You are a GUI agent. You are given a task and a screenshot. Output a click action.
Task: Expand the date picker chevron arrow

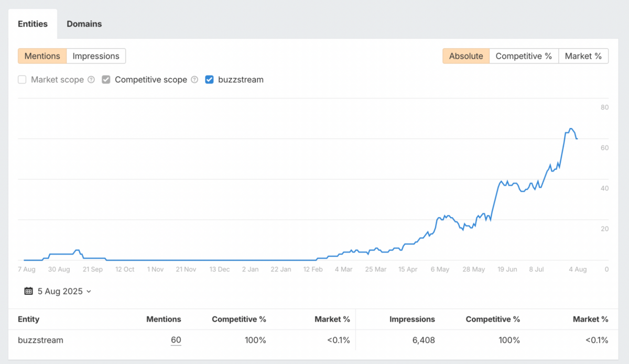[89, 292]
